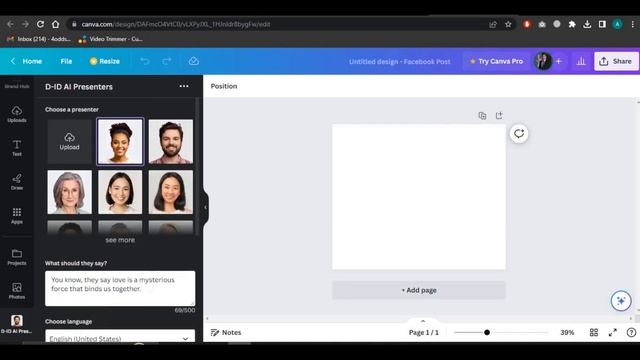Return to Canva Home
Screen dimensions: 640x360
[x=27, y=61]
